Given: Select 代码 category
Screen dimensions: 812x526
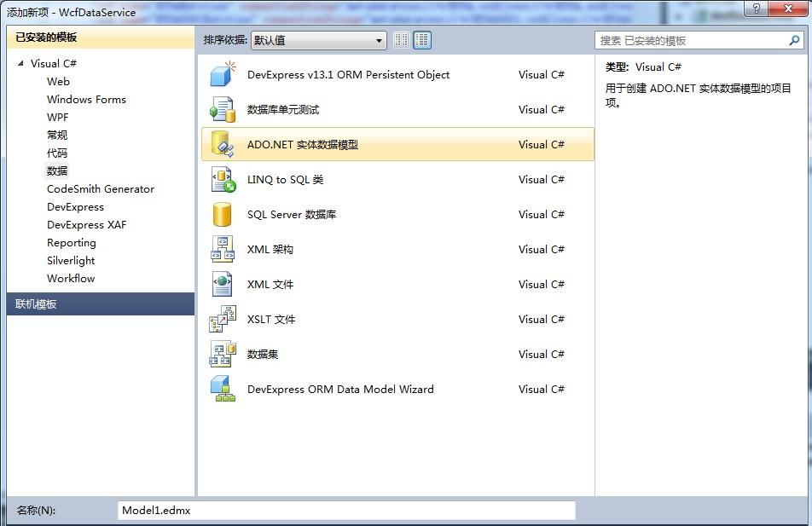Looking at the screenshot, I should [x=57, y=153].
